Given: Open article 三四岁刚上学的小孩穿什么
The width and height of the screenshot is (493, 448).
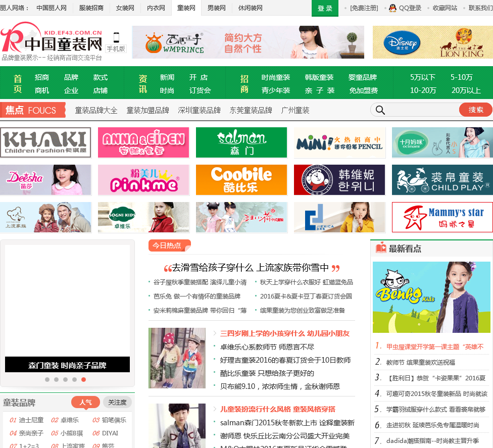Looking at the screenshot, I should tap(285, 333).
